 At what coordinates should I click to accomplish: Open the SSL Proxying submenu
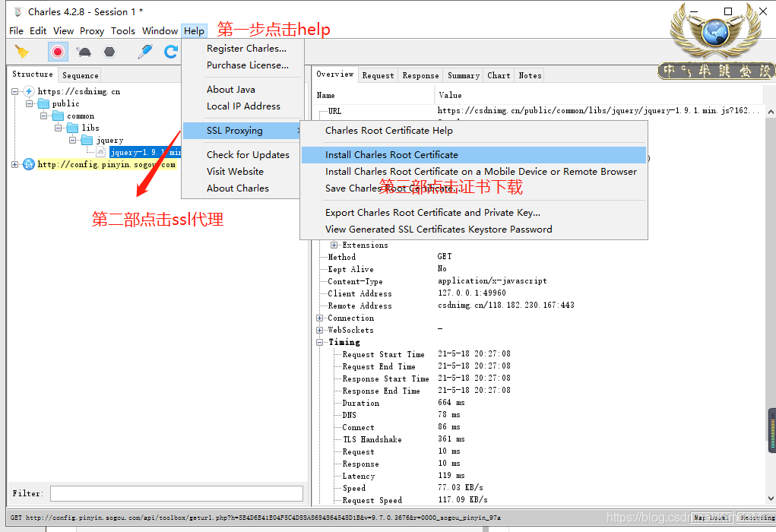pos(242,131)
